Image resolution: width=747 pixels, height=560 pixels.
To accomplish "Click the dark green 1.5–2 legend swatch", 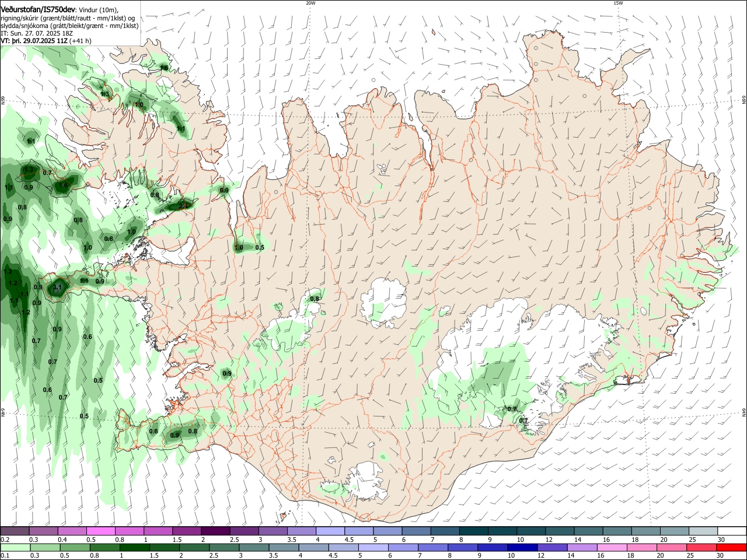I will point(164,548).
